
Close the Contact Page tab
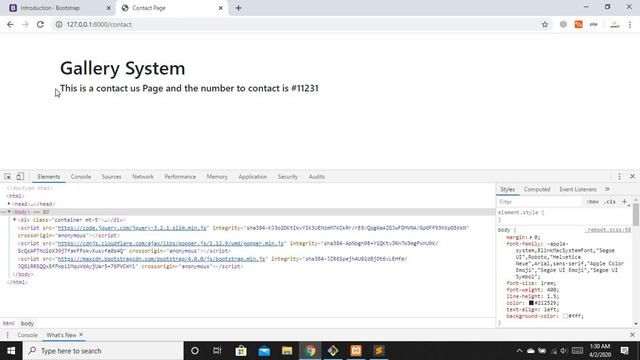coord(220,8)
